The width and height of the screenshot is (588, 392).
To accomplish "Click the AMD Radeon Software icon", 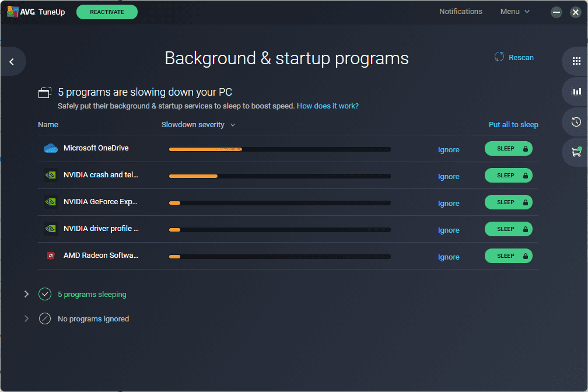I will (51, 256).
